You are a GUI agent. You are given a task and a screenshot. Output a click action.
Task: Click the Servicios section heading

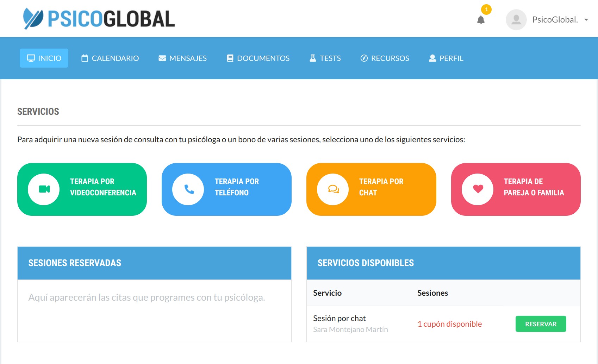click(38, 112)
